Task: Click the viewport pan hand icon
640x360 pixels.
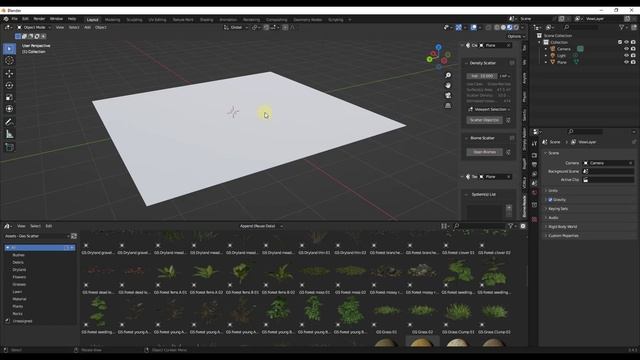Action: coord(448,85)
